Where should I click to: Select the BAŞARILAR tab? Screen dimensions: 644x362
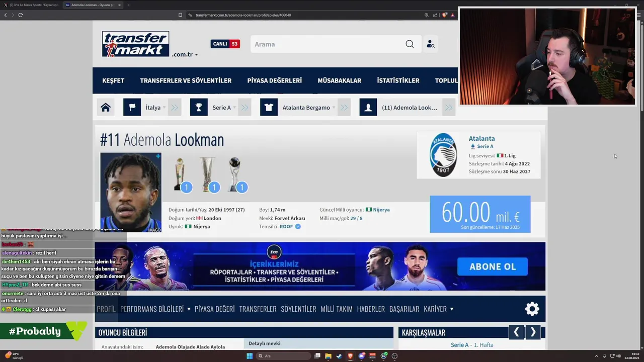point(404,309)
